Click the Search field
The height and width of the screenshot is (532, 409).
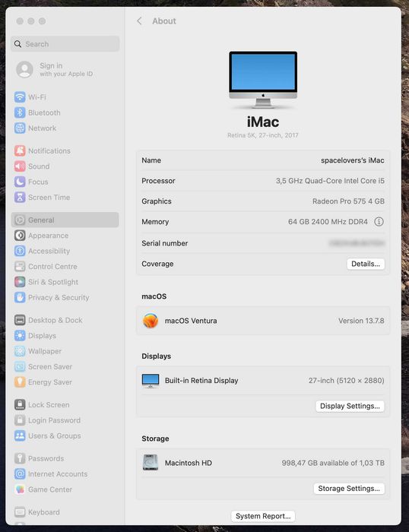point(65,44)
